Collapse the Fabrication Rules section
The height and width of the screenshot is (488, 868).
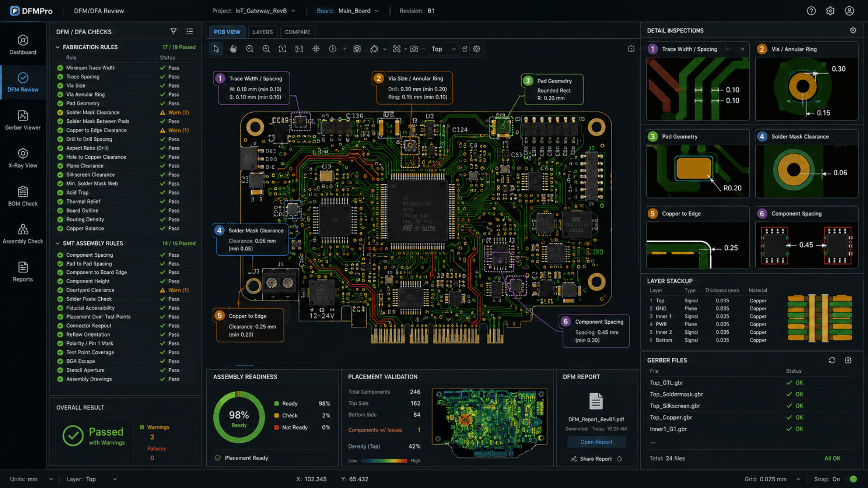pyautogui.click(x=57, y=47)
